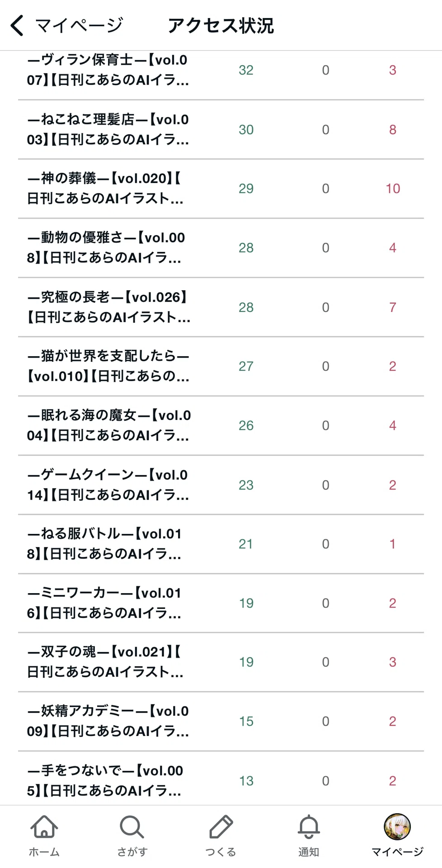Tap the マイページ profile avatar
The image size is (442, 868).
[397, 826]
